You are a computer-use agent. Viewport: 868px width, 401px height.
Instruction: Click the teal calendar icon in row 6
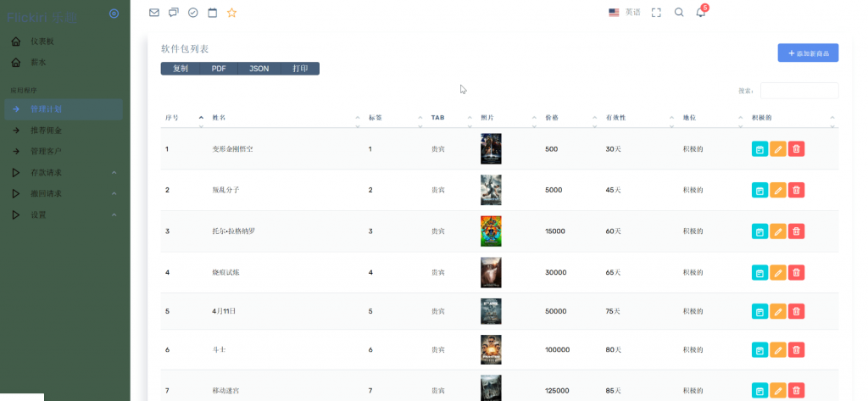(x=760, y=350)
